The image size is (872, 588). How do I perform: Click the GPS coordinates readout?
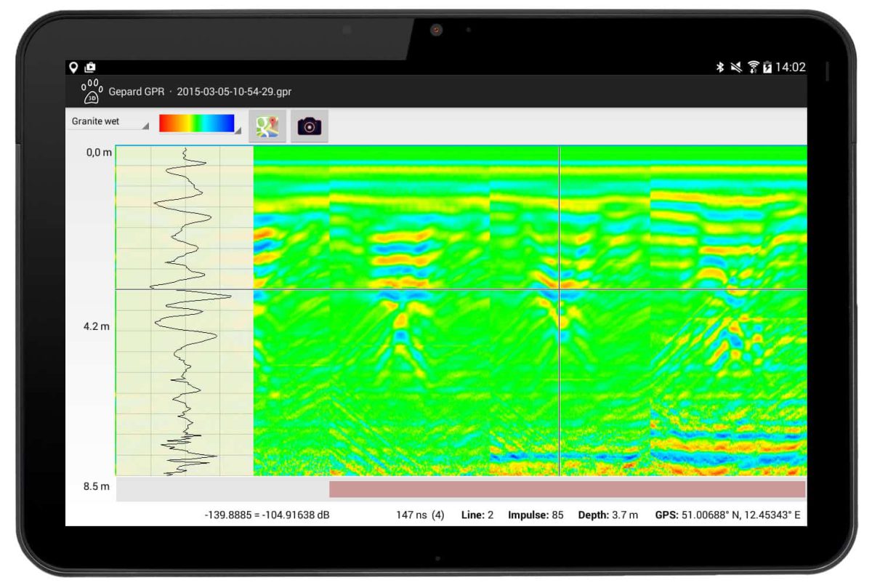click(727, 515)
